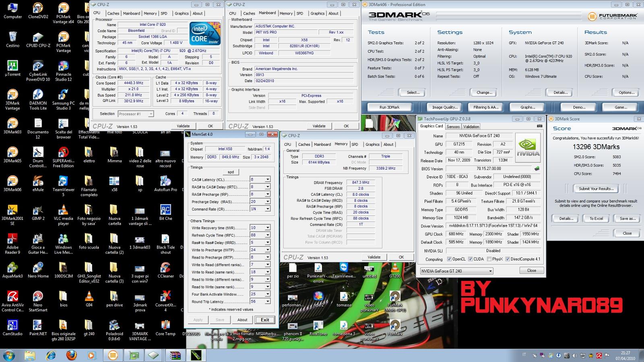Open the CCleaner desktop shortcut
This screenshot has height=362, width=644.
click(x=165, y=270)
